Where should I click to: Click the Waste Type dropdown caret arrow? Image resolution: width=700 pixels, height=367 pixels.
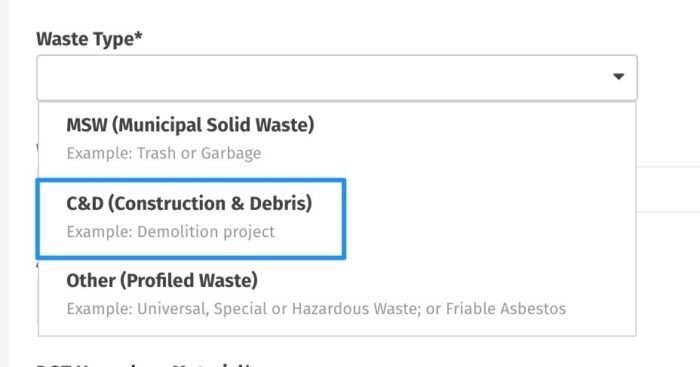tap(618, 77)
